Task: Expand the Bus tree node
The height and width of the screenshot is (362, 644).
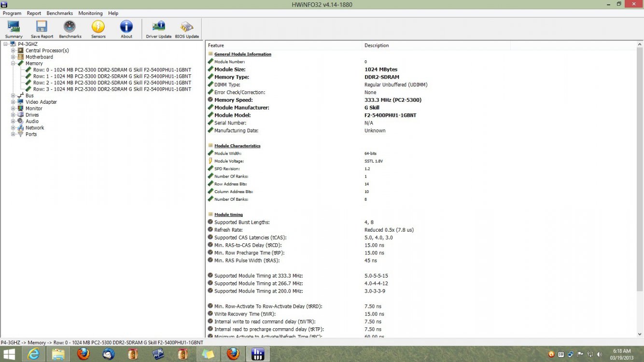Action: point(13,96)
